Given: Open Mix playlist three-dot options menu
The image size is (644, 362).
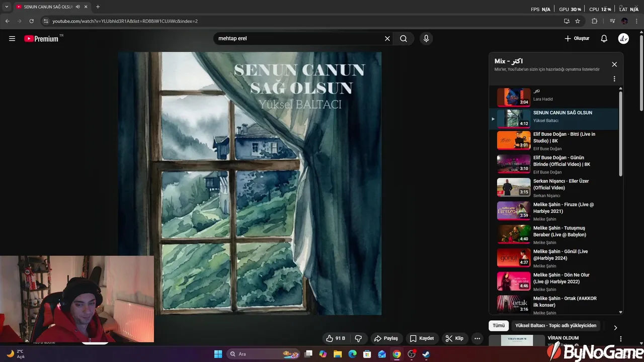Looking at the screenshot, I should [614, 79].
